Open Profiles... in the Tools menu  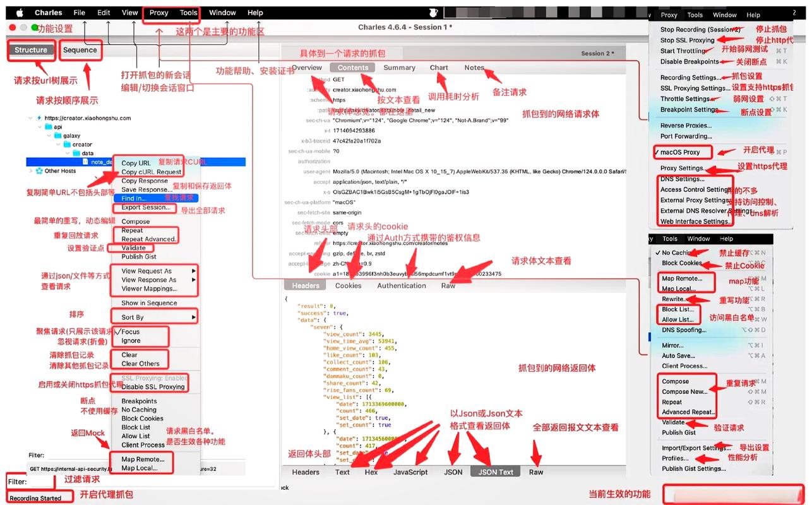[675, 458]
